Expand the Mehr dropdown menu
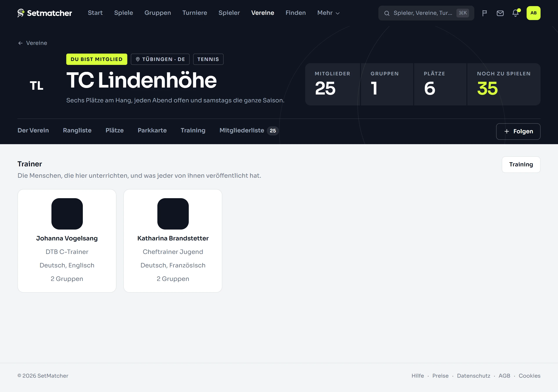558x392 pixels. pos(328,13)
